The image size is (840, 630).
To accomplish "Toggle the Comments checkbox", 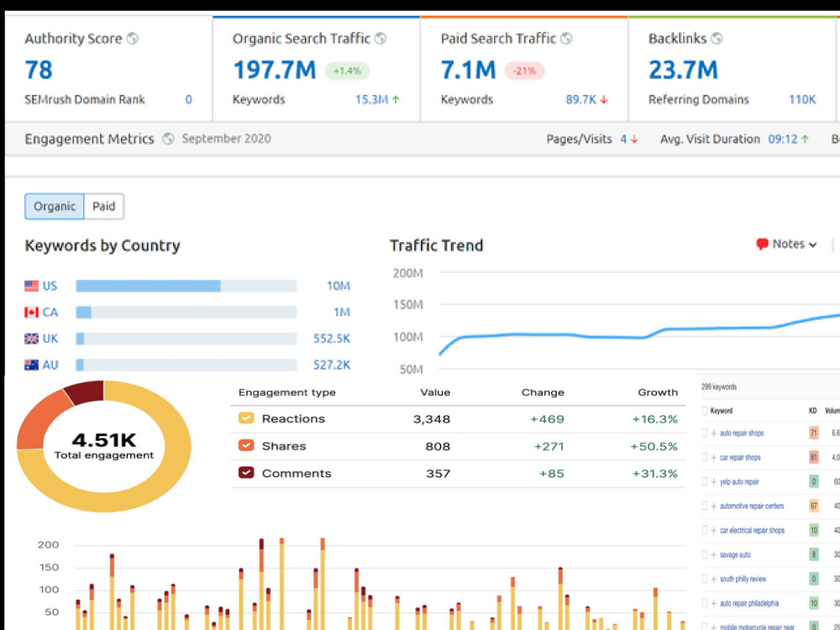I will pos(246,473).
